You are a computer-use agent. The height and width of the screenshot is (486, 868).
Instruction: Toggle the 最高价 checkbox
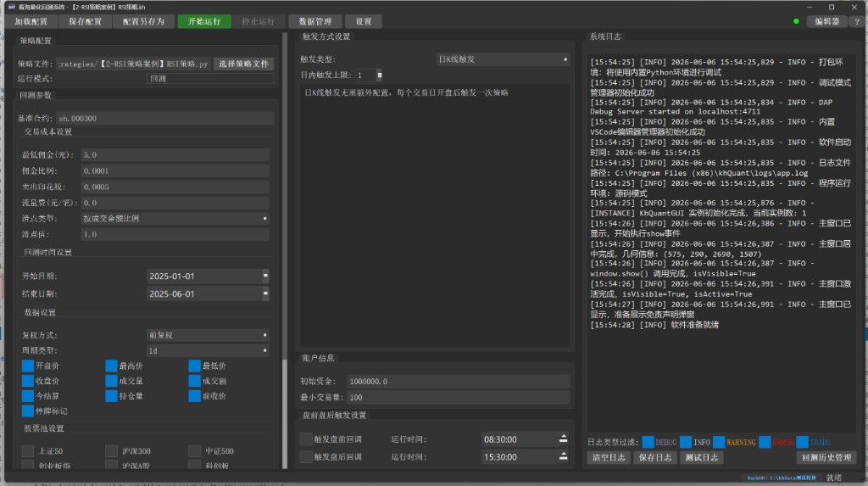point(111,366)
